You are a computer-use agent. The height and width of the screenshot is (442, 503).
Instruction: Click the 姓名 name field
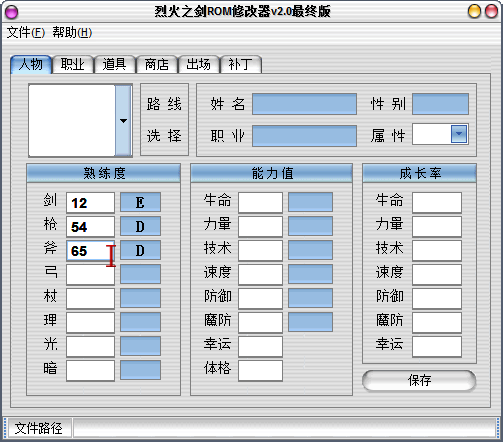pyautogui.click(x=304, y=104)
